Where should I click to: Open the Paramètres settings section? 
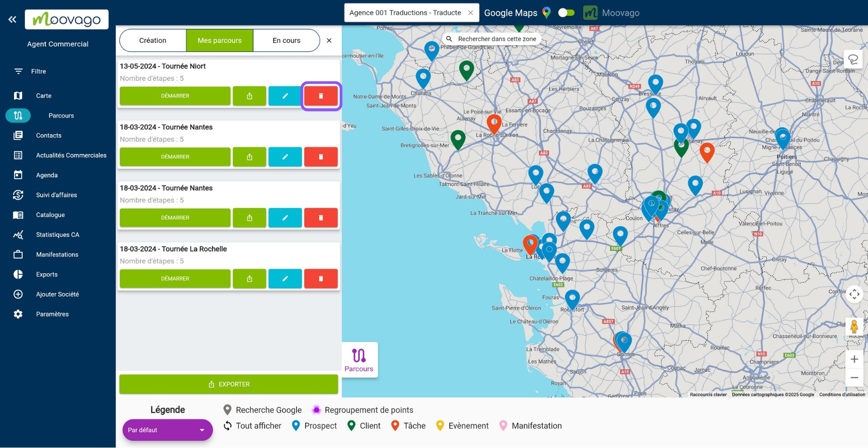pyautogui.click(x=52, y=314)
